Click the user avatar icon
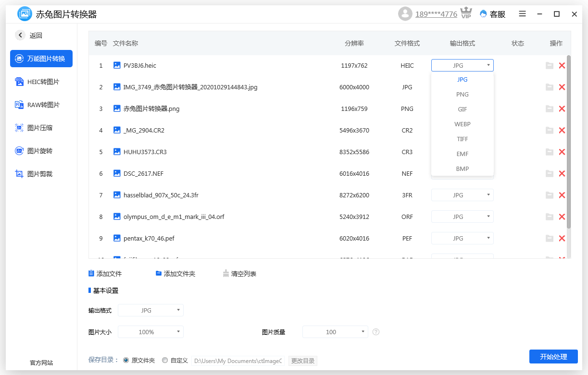Image resolution: width=588 pixels, height=375 pixels. pyautogui.click(x=405, y=14)
